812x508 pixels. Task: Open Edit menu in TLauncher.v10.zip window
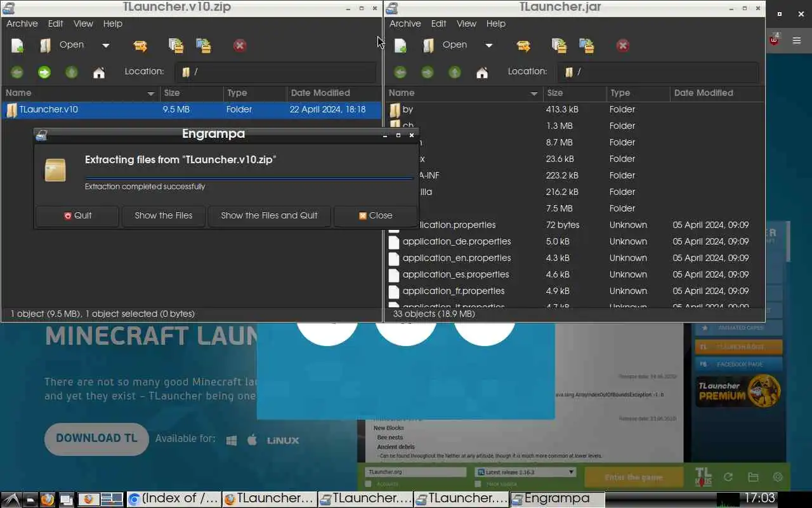pos(56,23)
